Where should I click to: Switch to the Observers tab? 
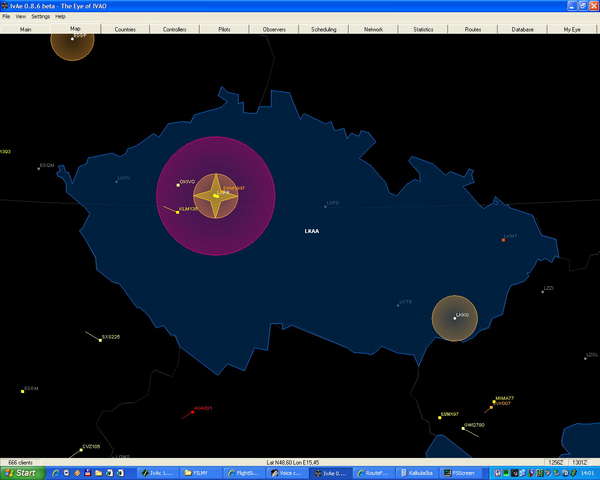click(274, 29)
